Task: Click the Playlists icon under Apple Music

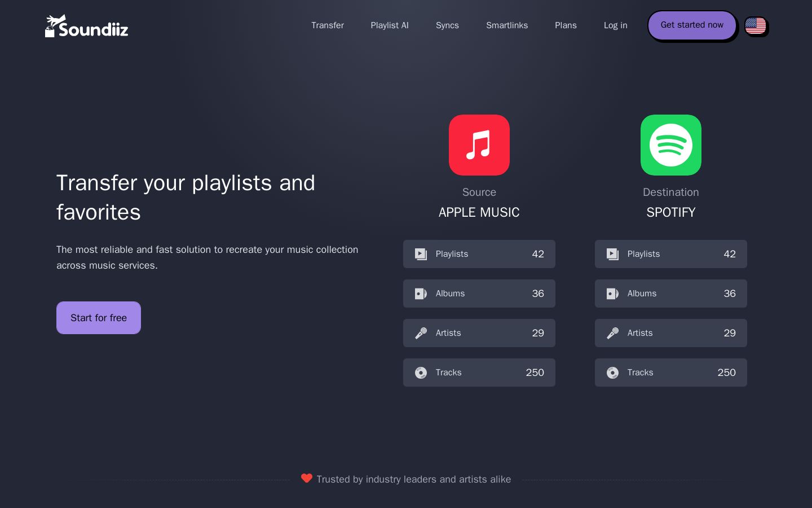Action: coord(421,254)
